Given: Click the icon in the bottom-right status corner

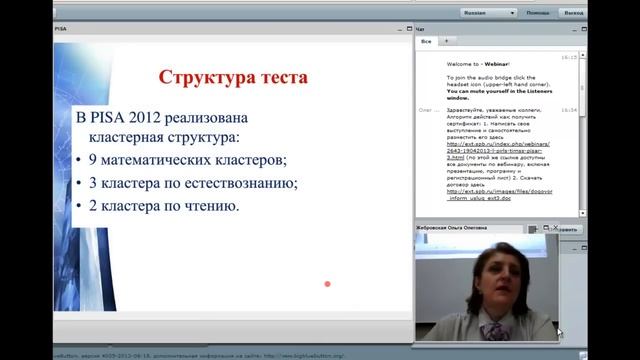Looking at the screenshot, I should coord(583,356).
